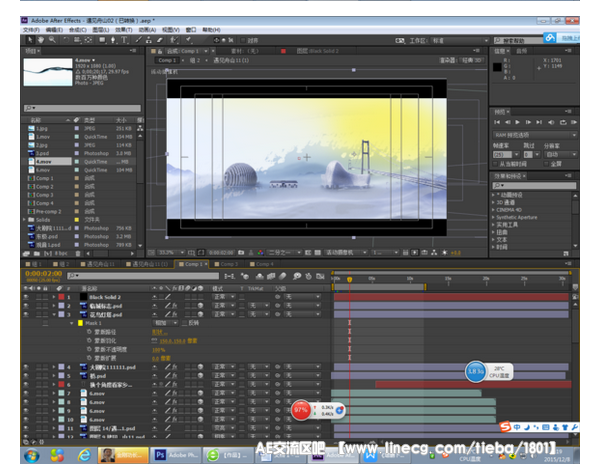Select the Selection arrow tool
The image size is (591, 465).
pyautogui.click(x=30, y=40)
